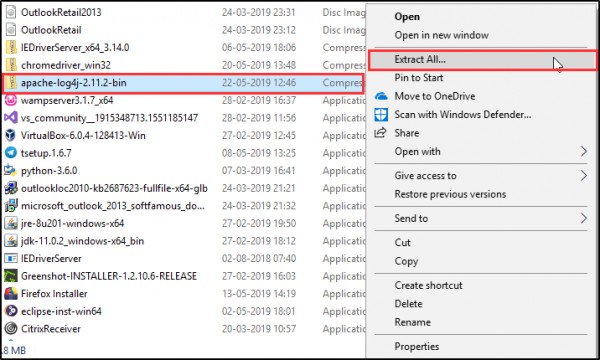Click the OutlookRetail2013 disc image icon
The image size is (600, 360).
pyautogui.click(x=11, y=12)
